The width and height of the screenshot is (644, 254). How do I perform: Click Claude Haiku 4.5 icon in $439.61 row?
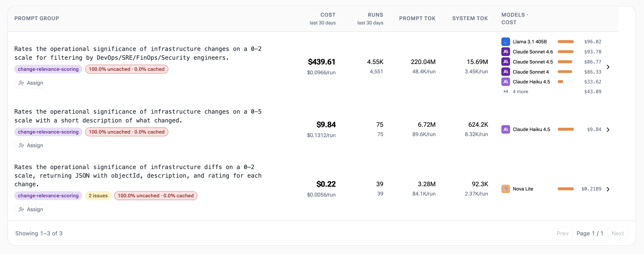(506, 82)
